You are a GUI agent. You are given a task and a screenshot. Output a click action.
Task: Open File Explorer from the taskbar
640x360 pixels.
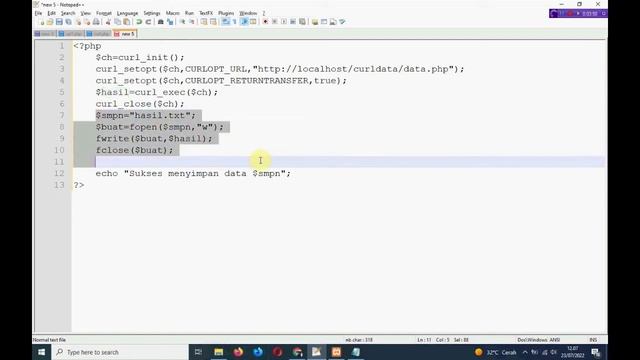point(219,352)
